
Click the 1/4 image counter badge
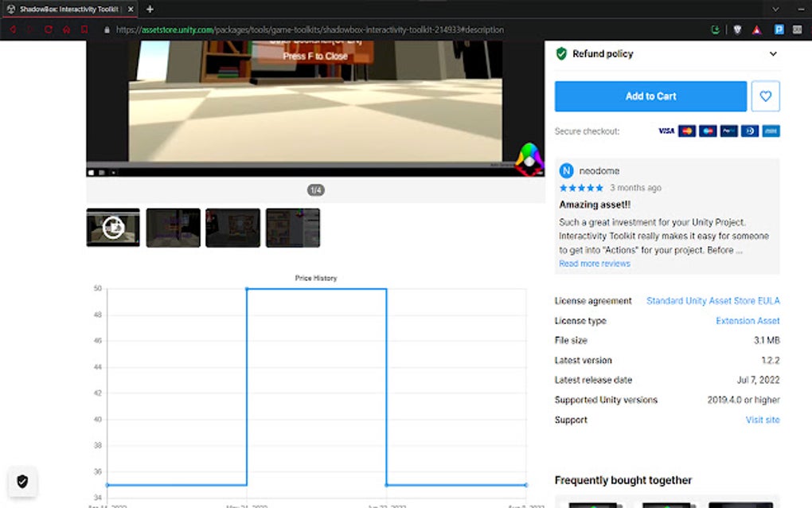(315, 190)
